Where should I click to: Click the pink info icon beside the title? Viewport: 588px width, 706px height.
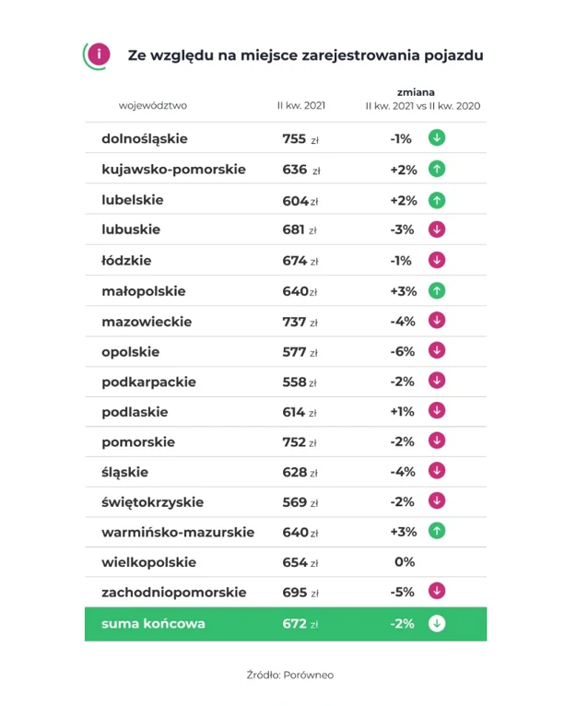[x=99, y=54]
